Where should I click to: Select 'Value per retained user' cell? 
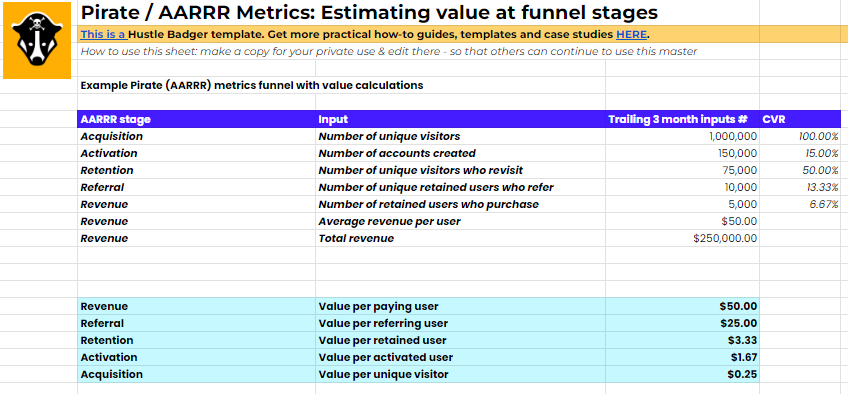[461, 340]
